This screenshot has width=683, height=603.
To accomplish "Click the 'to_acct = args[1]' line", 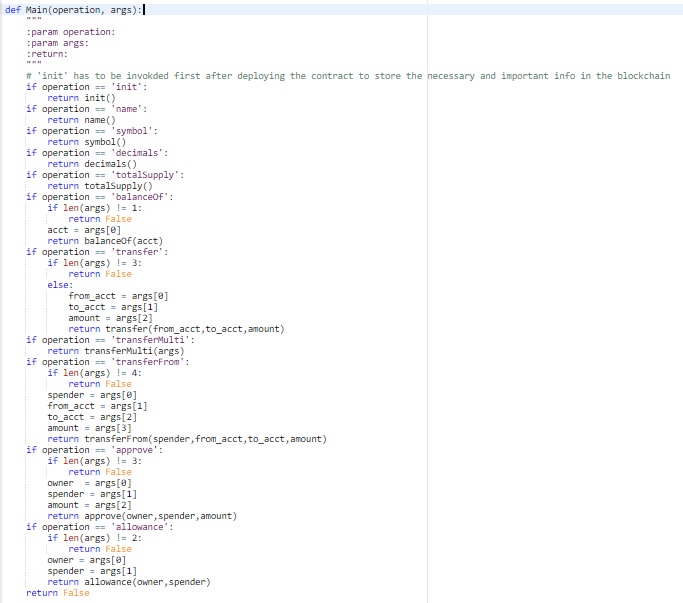I will (x=113, y=307).
